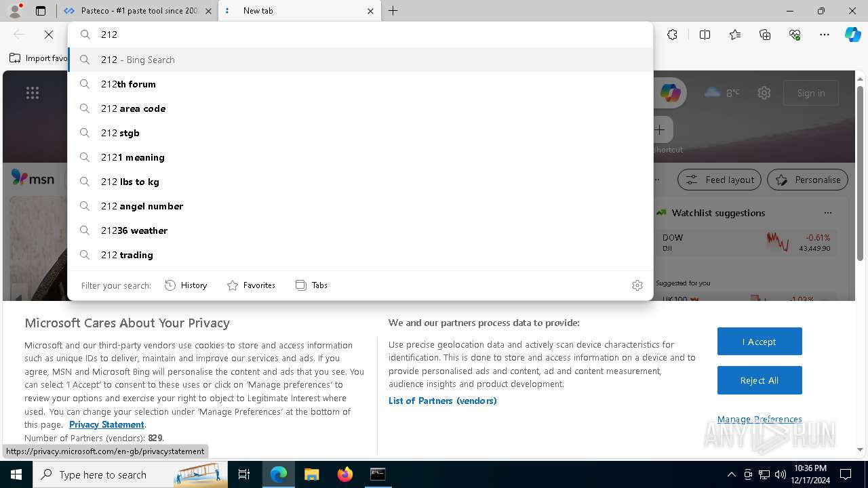Image resolution: width=868 pixels, height=488 pixels.
Task: Click the taskbar search box
Action: (130, 474)
